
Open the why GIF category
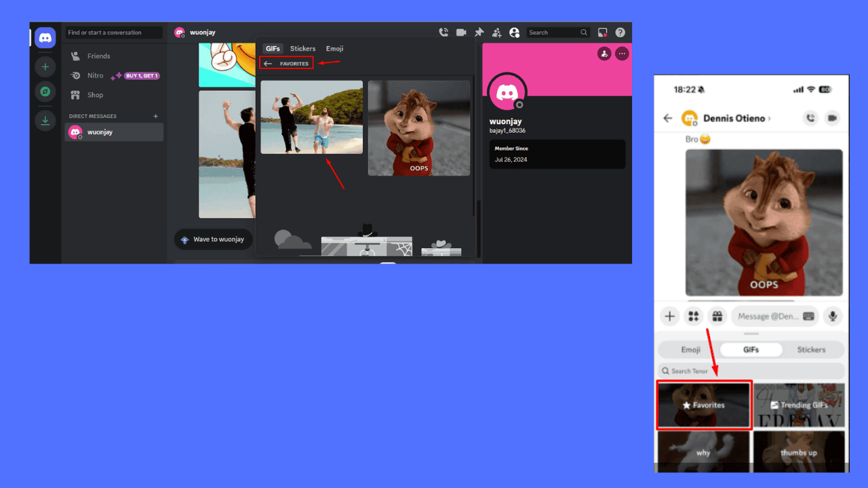[704, 451]
